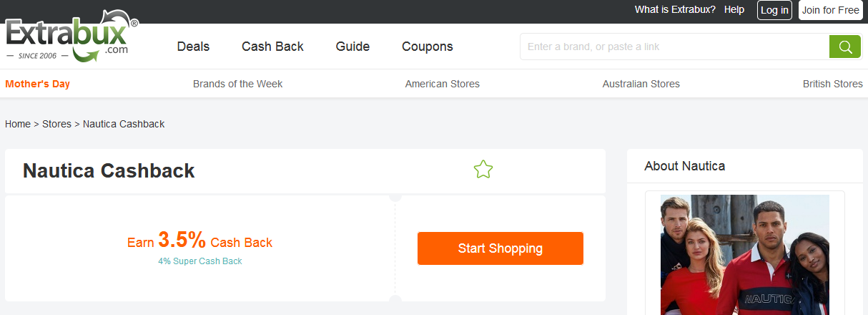868x315 pixels.
Task: Click the Log in button
Action: (x=774, y=10)
